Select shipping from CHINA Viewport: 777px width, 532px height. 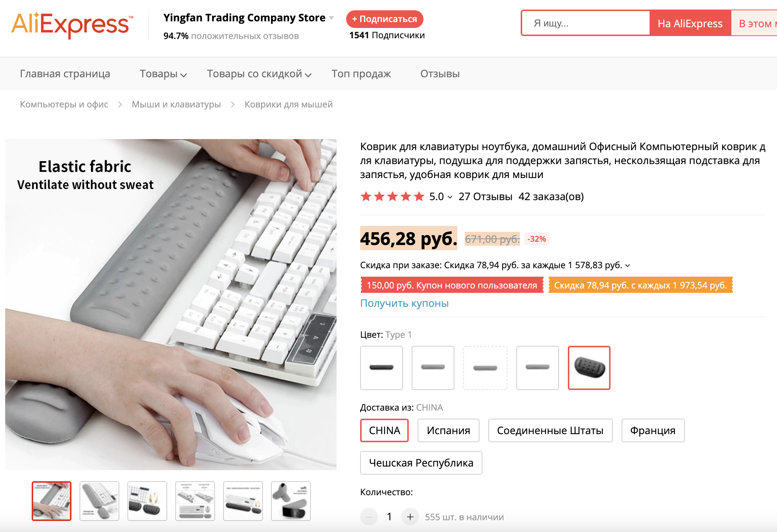point(384,430)
